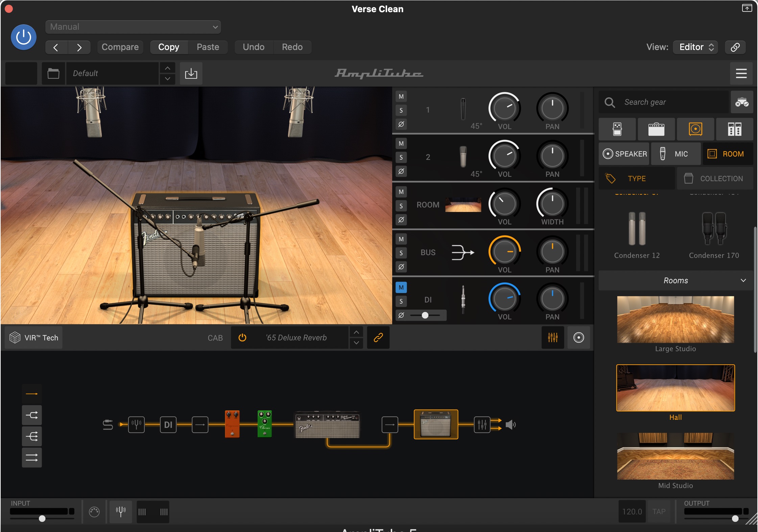
Task: Open the preset browser folder icon
Action: point(53,73)
